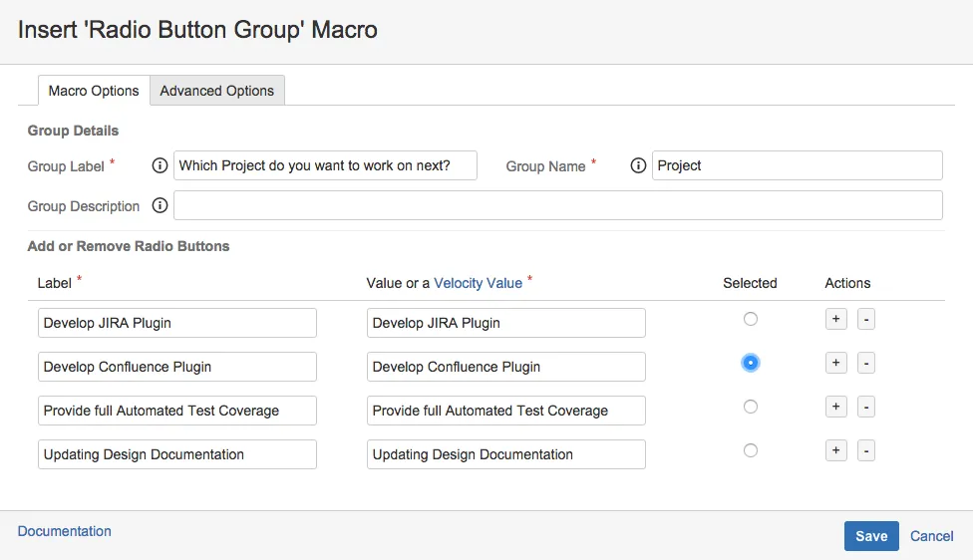Image resolution: width=973 pixels, height=560 pixels.
Task: Edit Updating Design Documentation value field
Action: pos(505,454)
